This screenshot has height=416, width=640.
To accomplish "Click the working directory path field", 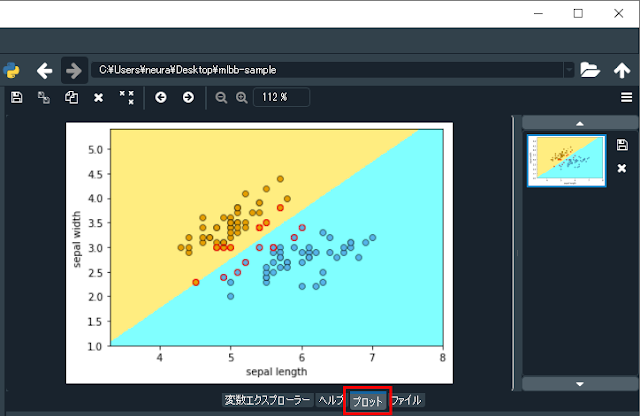I will tap(327, 70).
